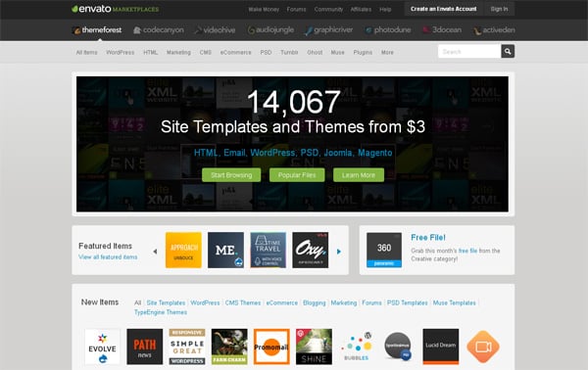Filter New Items by PSD Templates

(x=408, y=302)
